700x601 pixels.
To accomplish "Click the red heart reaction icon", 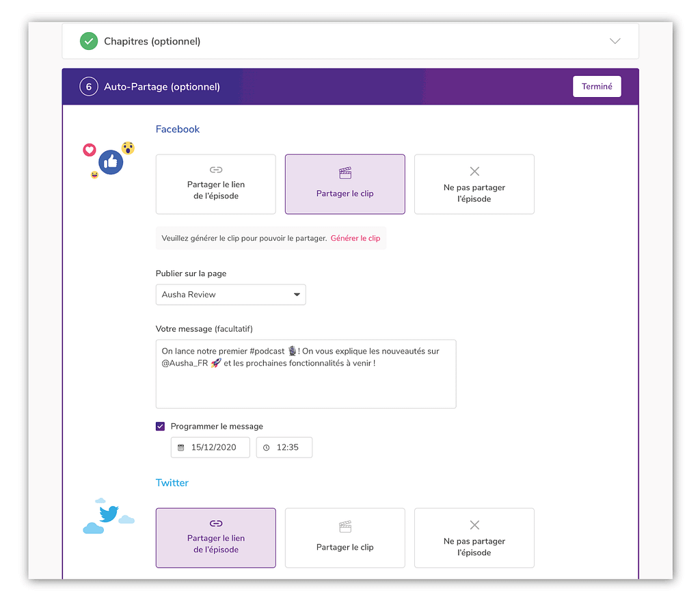I will [x=90, y=150].
